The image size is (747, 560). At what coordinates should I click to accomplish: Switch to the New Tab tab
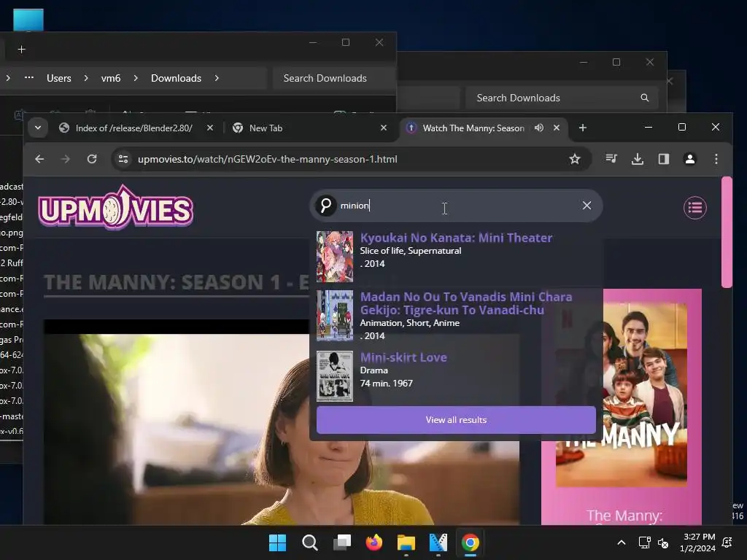tap(266, 128)
